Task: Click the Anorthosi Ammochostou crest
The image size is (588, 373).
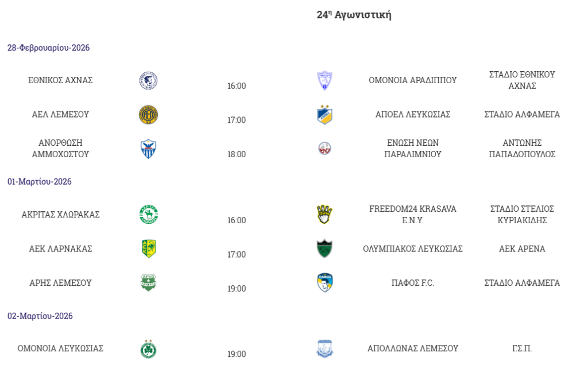Action: 148,149
